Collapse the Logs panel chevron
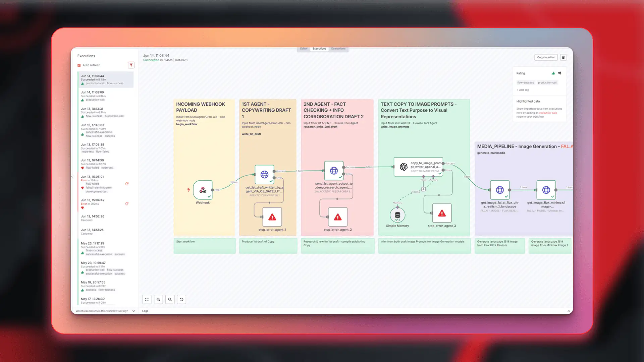The height and width of the screenshot is (362, 644). (x=569, y=311)
